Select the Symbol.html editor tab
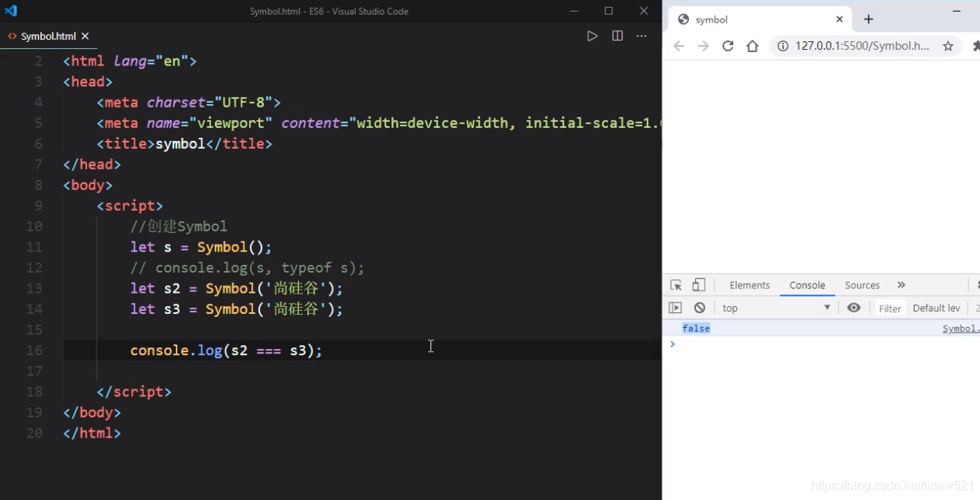 pyautogui.click(x=48, y=36)
